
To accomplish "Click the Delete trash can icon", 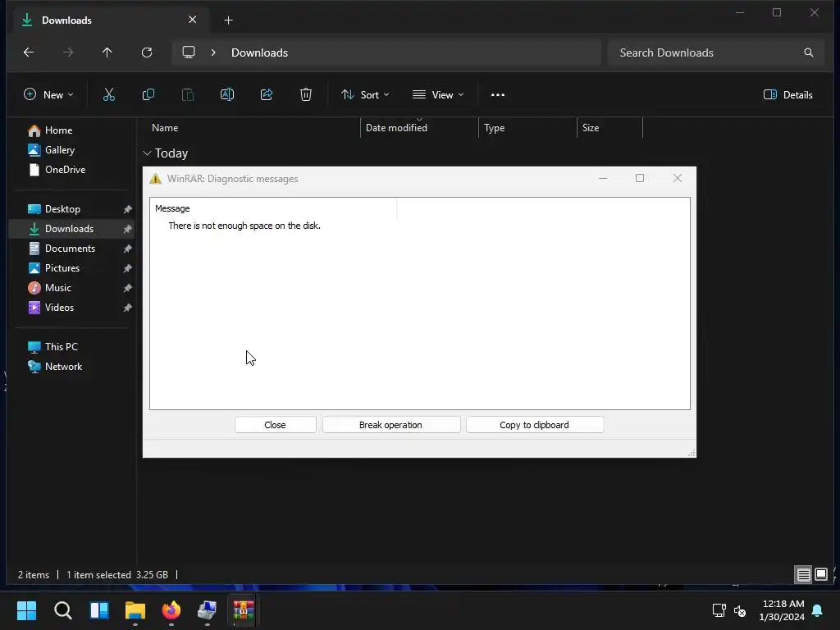I will tap(306, 95).
